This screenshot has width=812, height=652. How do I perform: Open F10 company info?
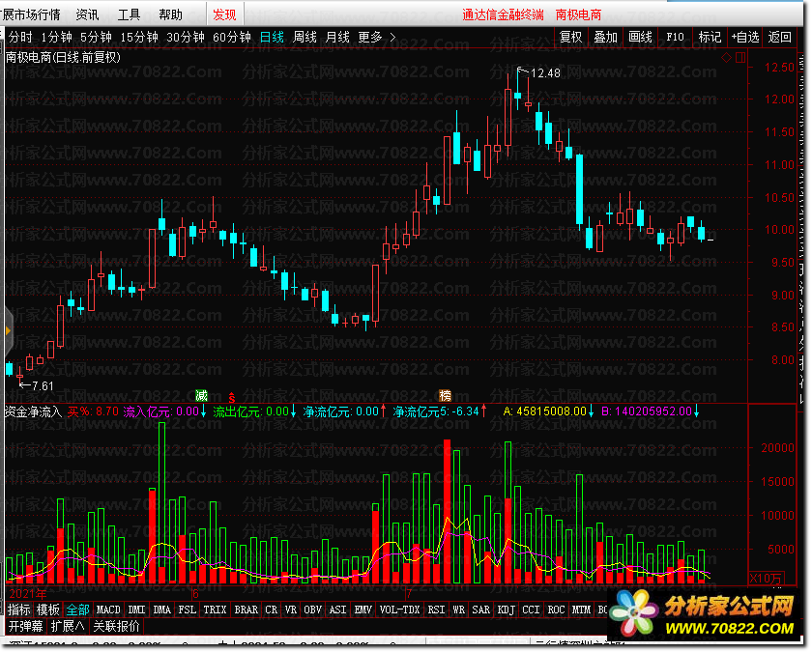pos(676,38)
